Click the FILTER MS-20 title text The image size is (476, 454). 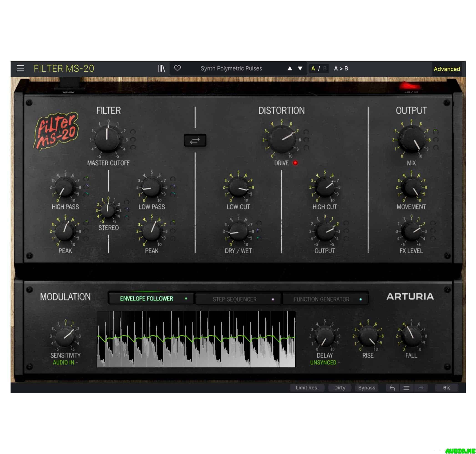pyautogui.click(x=64, y=68)
